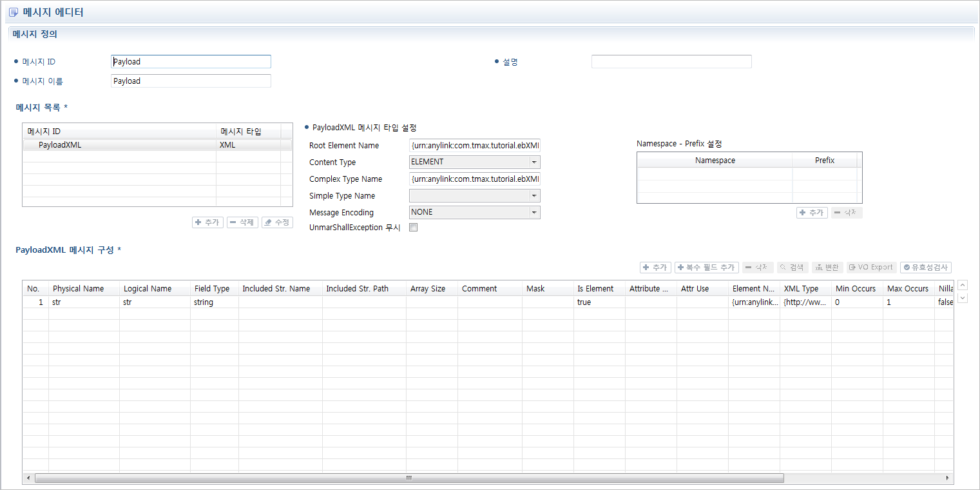Click 수정 edit button under the message list
Viewport: 980px width, 490px height.
coord(277,222)
